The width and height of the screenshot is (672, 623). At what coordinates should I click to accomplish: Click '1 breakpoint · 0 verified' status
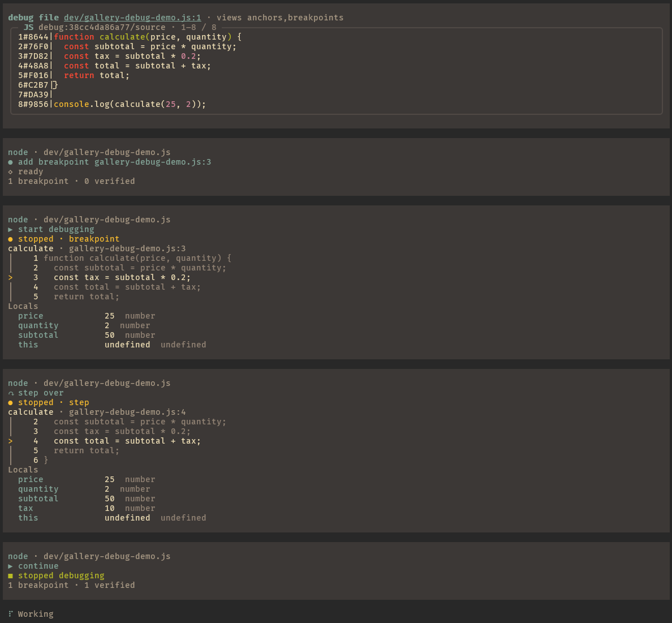[x=71, y=182]
